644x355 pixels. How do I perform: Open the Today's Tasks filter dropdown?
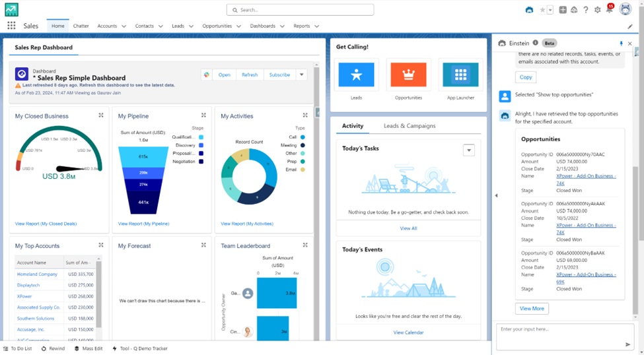pyautogui.click(x=469, y=150)
